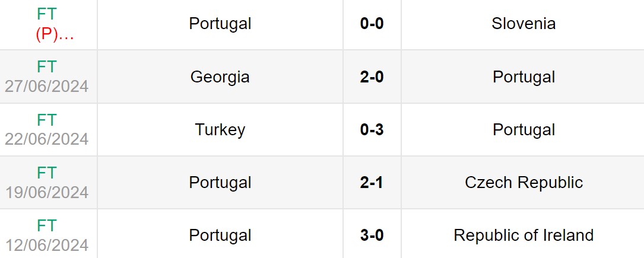Screen dimensions: 644x258
Task: Click the 12/06/2024 match date
Action: tap(47, 245)
